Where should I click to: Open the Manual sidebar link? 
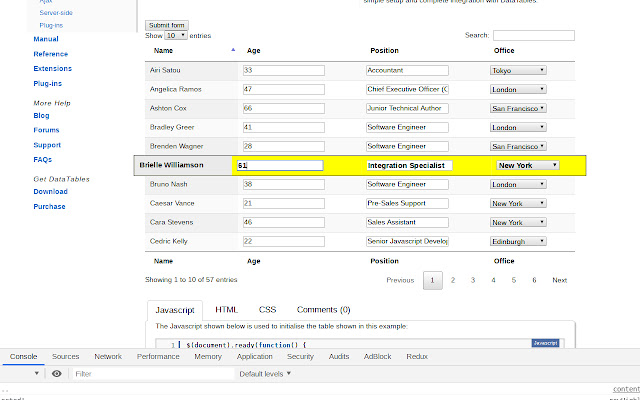pyautogui.click(x=46, y=39)
